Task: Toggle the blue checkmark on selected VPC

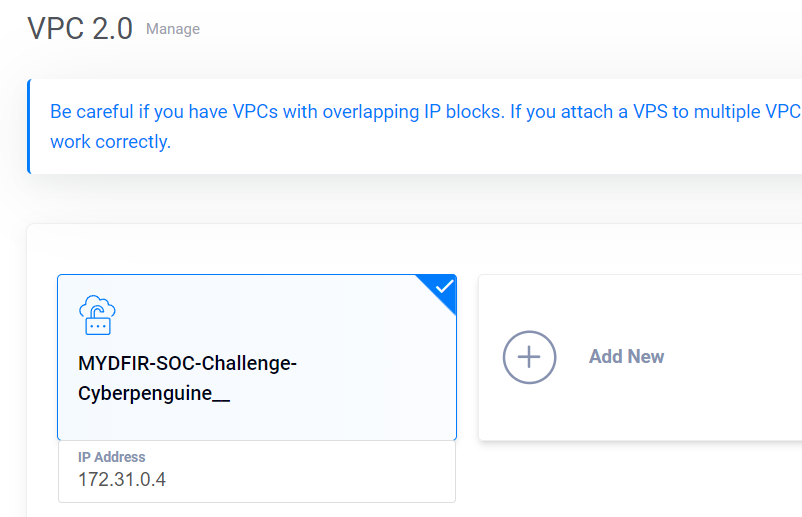Action: pos(444,286)
